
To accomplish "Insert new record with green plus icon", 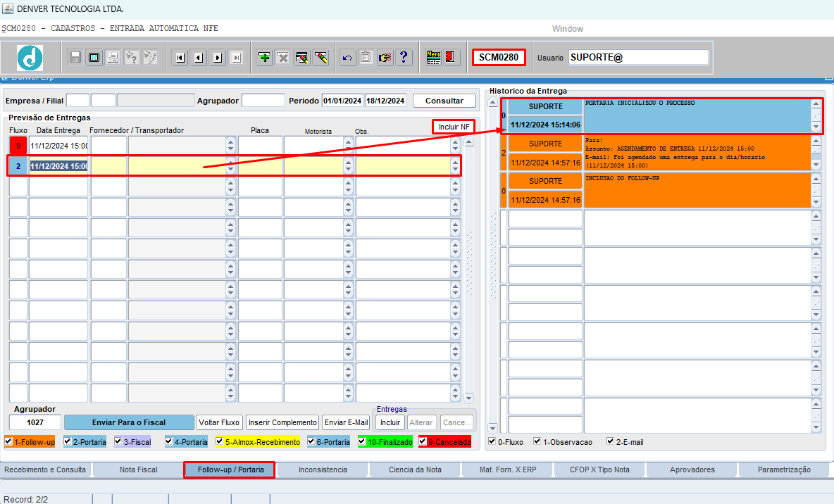I will (x=264, y=58).
